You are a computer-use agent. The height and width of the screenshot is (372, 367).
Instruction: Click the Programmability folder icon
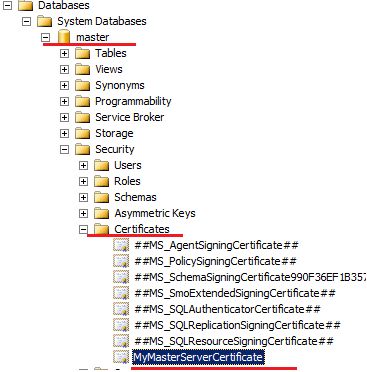coord(82,101)
